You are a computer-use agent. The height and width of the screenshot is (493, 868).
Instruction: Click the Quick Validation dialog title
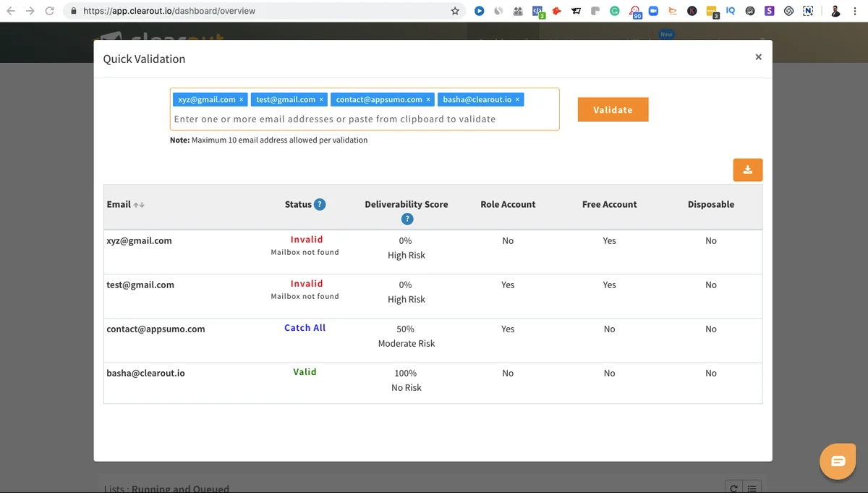click(x=144, y=59)
